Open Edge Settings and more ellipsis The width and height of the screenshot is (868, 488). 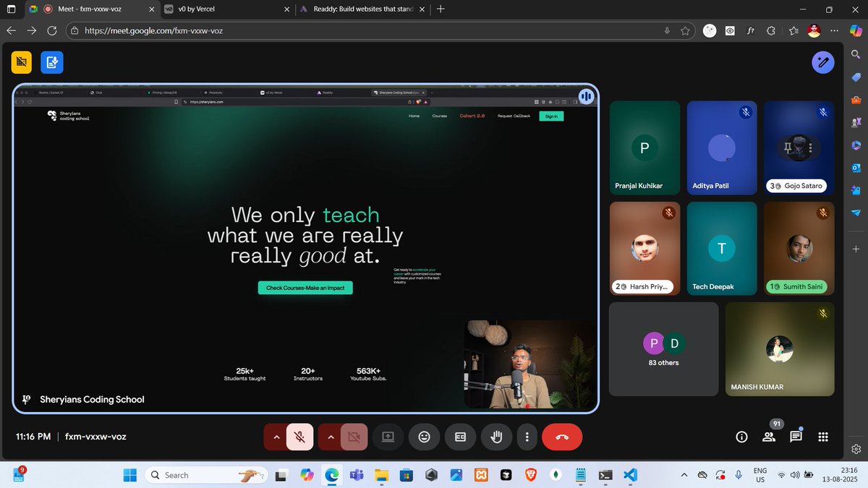[x=835, y=31]
